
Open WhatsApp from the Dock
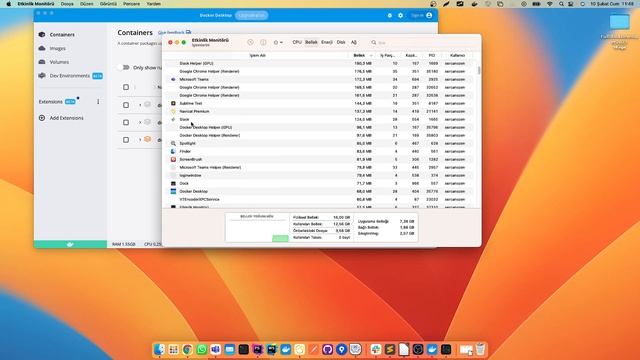coord(202,349)
